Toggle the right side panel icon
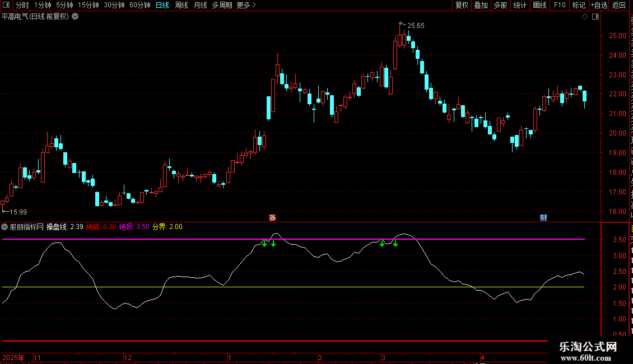Image resolution: width=633 pixels, height=364 pixels. (x=595, y=17)
